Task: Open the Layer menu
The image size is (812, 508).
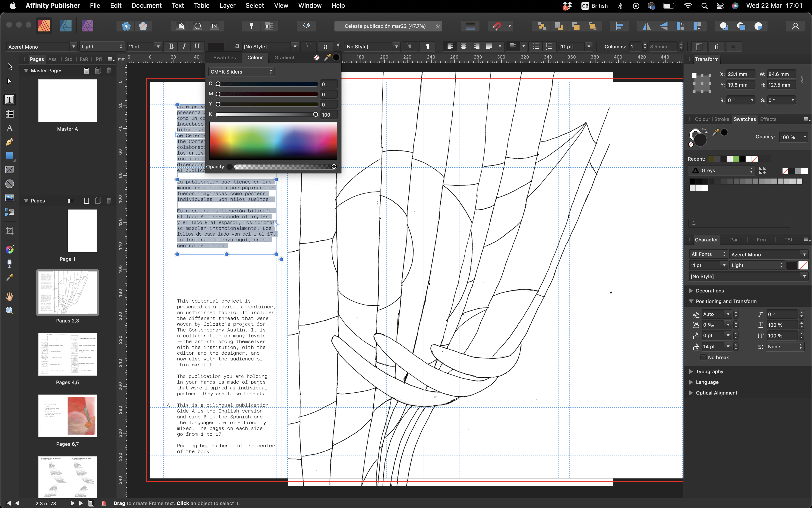Action: 227,5
